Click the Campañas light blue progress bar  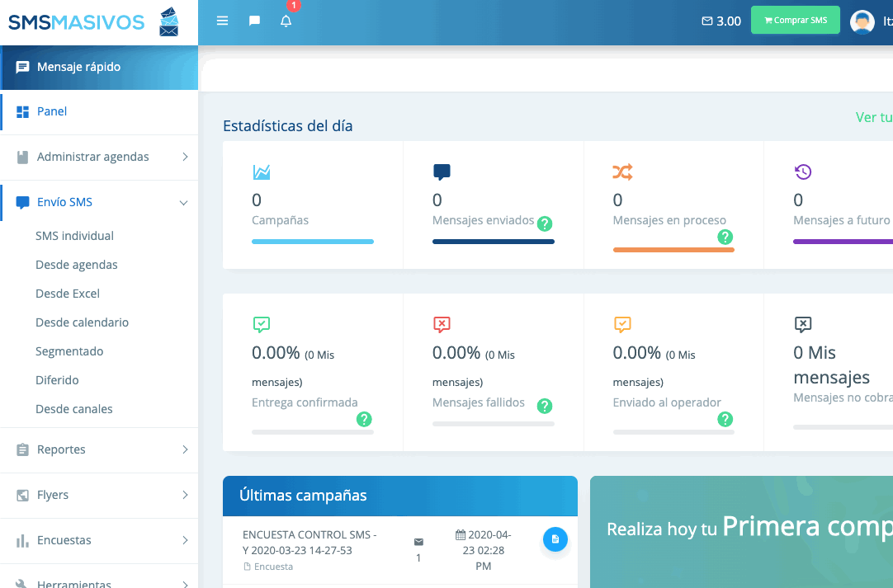click(x=313, y=242)
